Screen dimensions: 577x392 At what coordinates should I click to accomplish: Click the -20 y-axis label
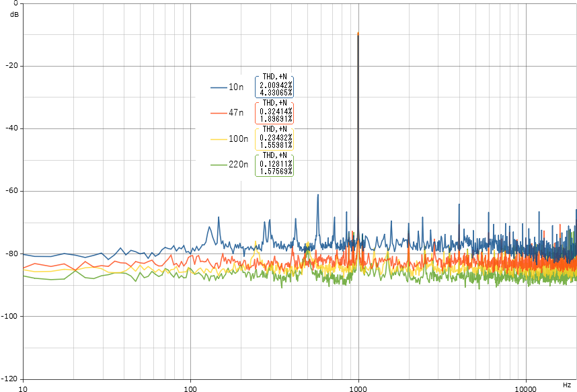tap(11, 65)
